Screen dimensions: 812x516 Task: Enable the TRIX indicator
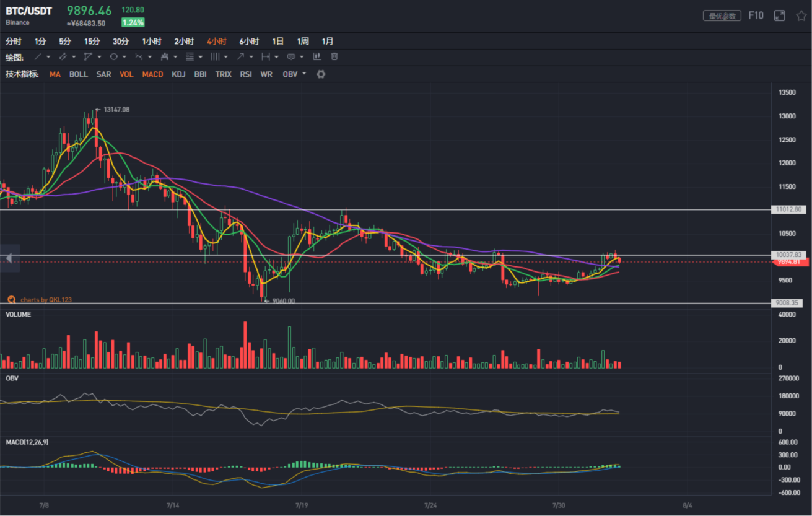coord(223,74)
